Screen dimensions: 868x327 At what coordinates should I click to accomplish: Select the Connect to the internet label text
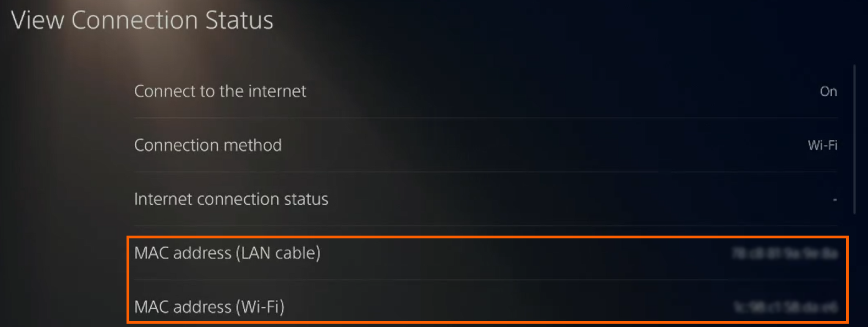click(220, 91)
